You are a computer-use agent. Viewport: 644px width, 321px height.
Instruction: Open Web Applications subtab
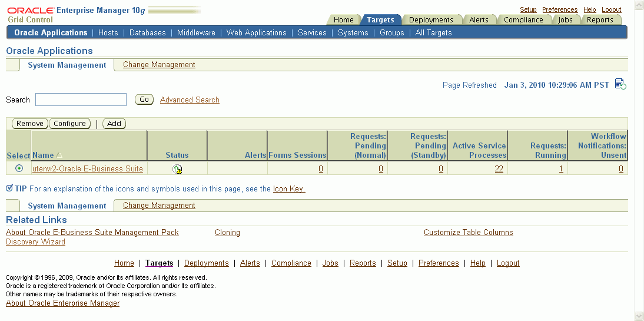point(256,32)
